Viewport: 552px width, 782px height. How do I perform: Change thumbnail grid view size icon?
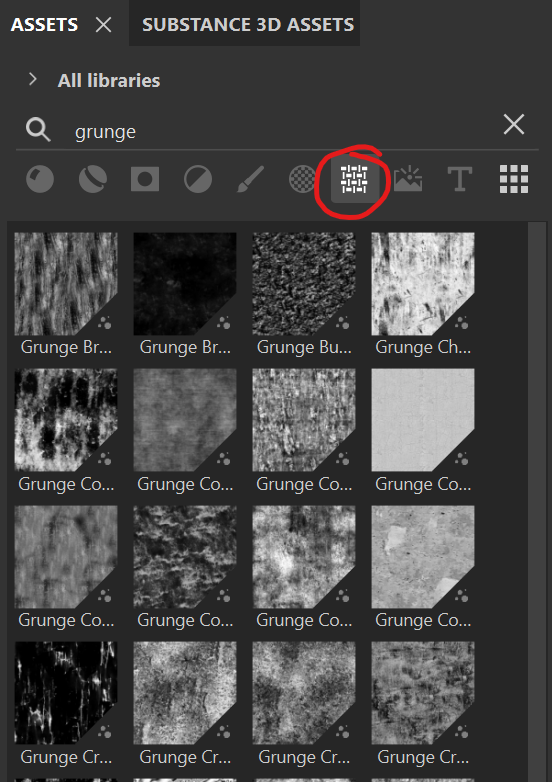pyautogui.click(x=514, y=179)
